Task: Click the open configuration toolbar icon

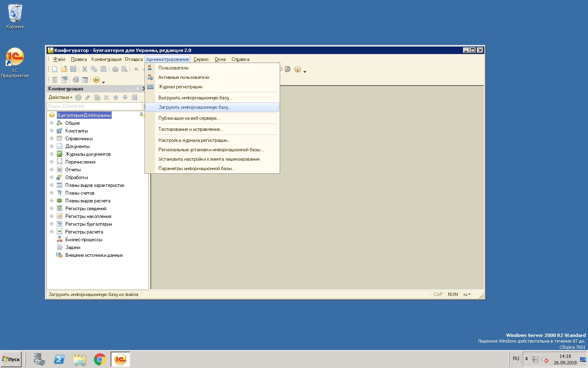Action: pyautogui.click(x=55, y=80)
